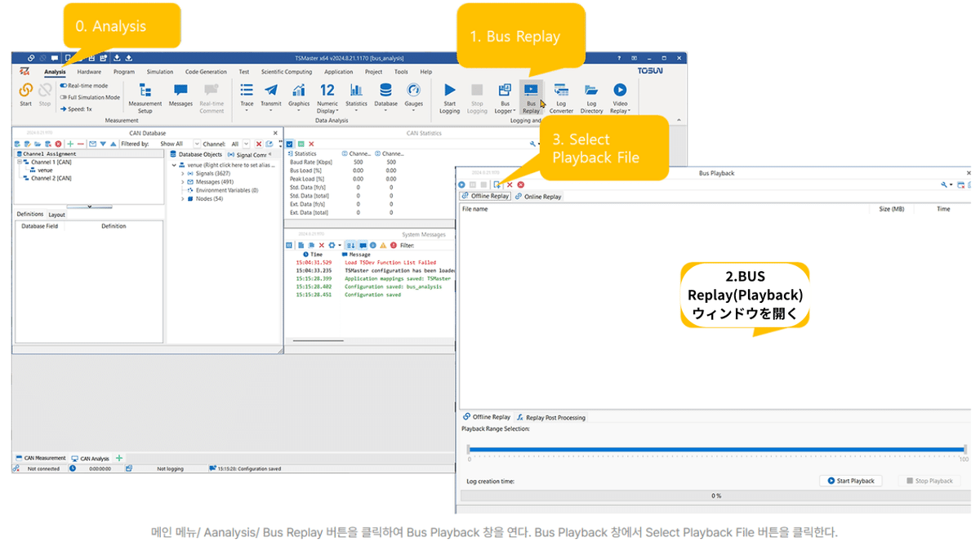Open the Tools menu
The image size is (980, 551).
pyautogui.click(x=401, y=72)
